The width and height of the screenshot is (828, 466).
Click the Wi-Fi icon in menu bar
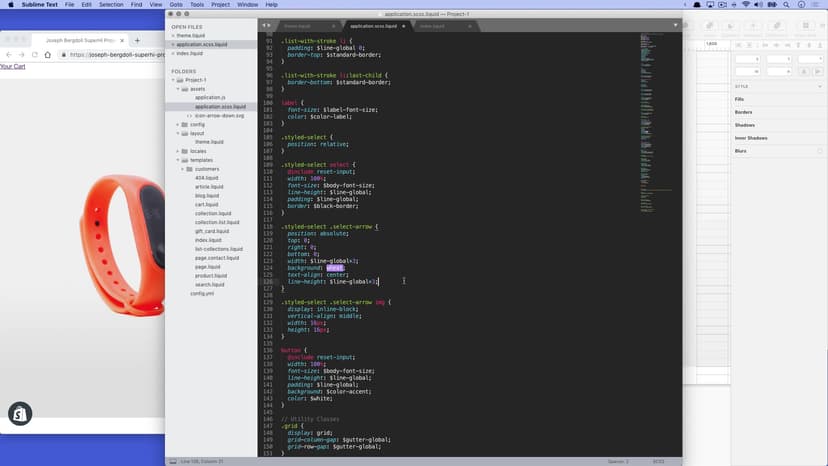(x=746, y=5)
